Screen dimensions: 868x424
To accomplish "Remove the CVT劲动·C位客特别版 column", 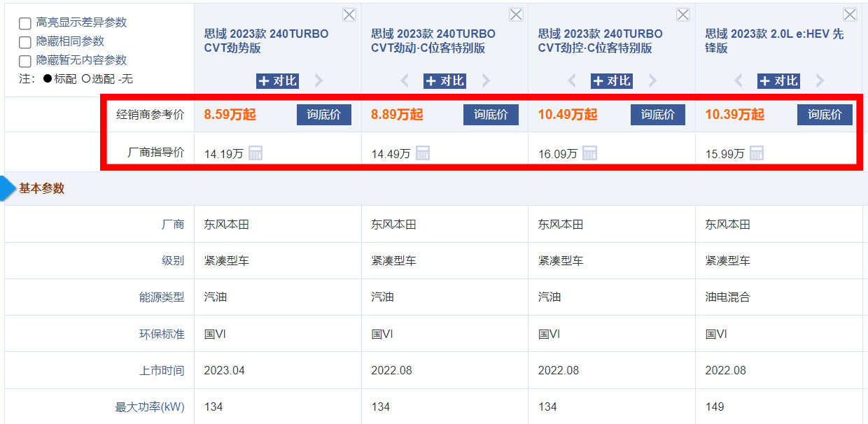I will (x=516, y=15).
